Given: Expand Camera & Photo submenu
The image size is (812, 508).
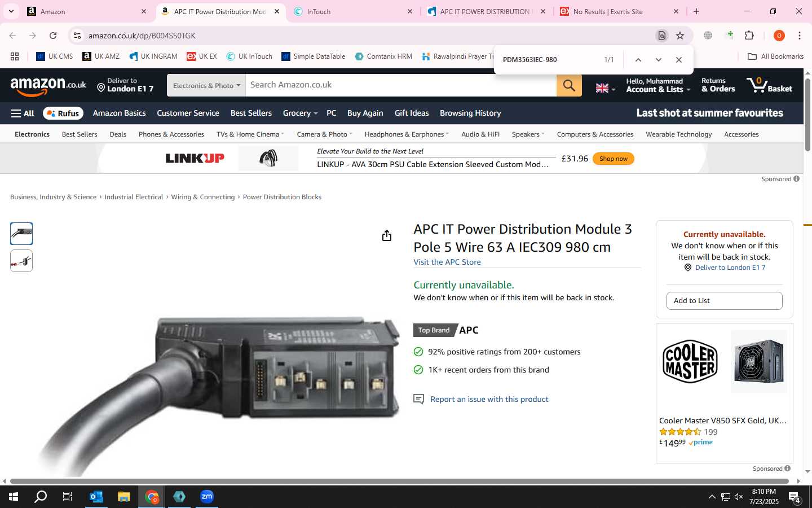Looking at the screenshot, I should pos(324,134).
